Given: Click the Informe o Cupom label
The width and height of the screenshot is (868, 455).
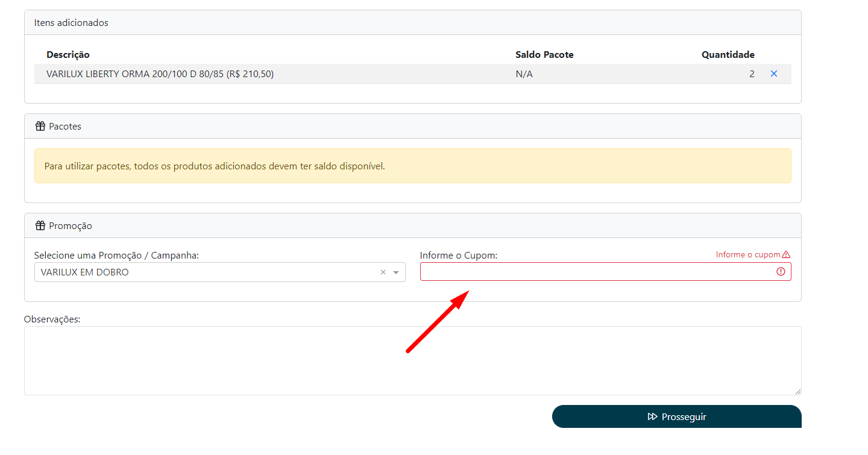Looking at the screenshot, I should coord(459,256).
